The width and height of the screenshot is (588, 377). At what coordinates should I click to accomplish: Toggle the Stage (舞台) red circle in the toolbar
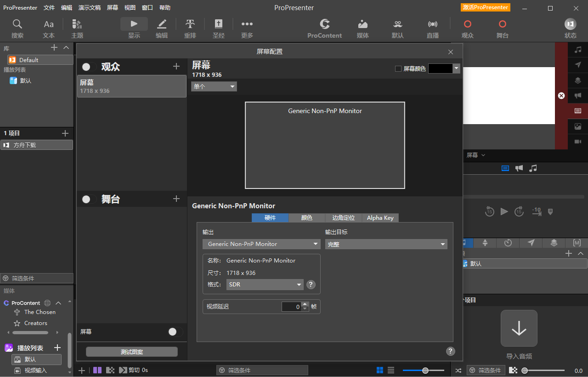[x=503, y=24]
